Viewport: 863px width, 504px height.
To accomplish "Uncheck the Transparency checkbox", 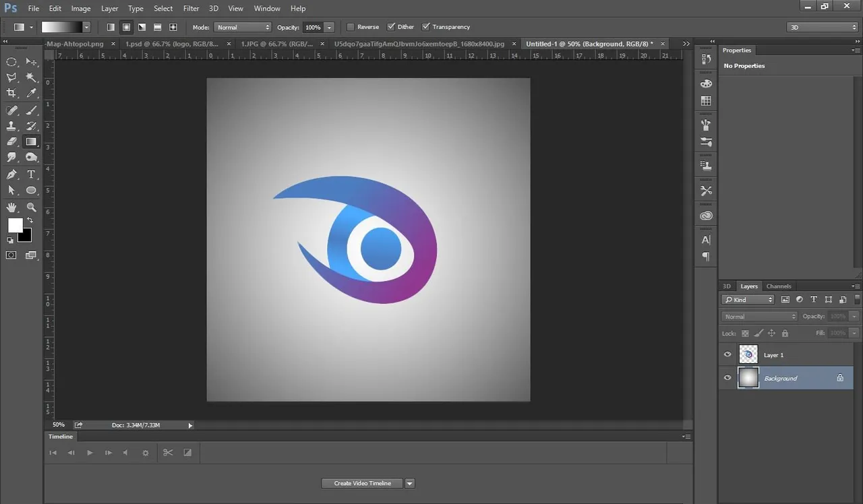I will (425, 27).
